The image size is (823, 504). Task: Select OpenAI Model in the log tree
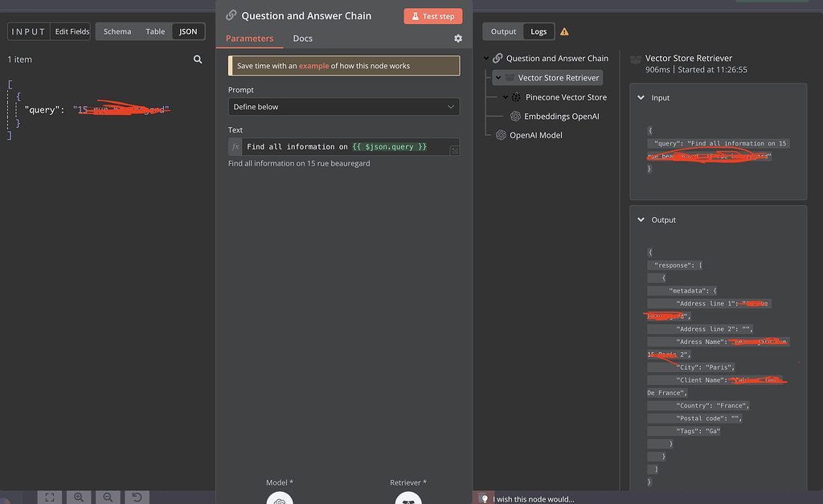coord(535,135)
